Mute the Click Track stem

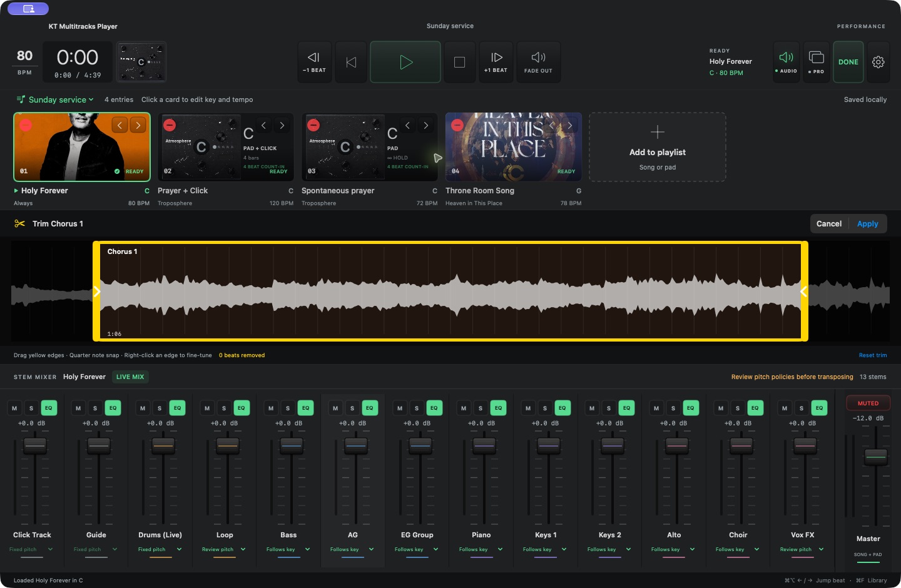point(14,408)
